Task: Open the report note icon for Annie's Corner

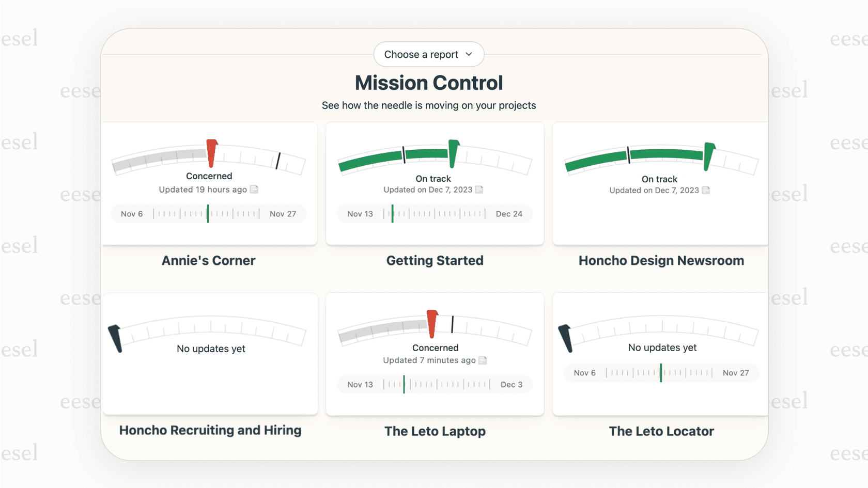Action: pyautogui.click(x=254, y=190)
